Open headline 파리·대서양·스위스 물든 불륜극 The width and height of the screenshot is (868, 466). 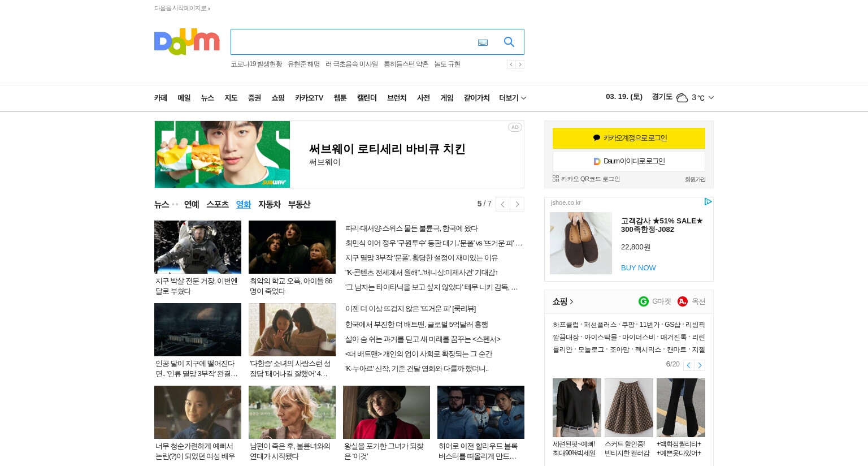click(411, 228)
